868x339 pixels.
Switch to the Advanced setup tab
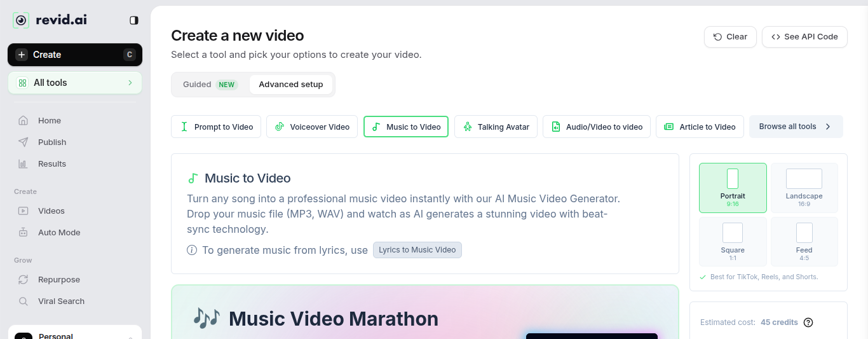coord(291,85)
